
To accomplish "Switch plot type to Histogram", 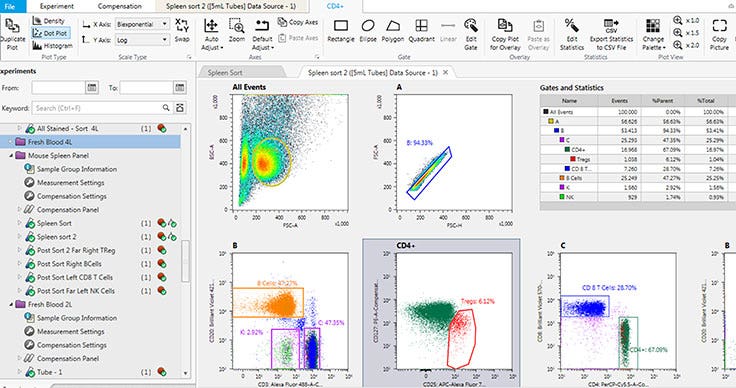I will pyautogui.click(x=53, y=46).
